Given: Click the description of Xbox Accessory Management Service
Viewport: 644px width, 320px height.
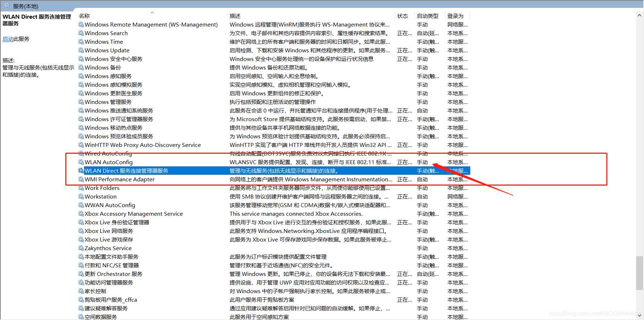Looking at the screenshot, I should pos(296,214).
